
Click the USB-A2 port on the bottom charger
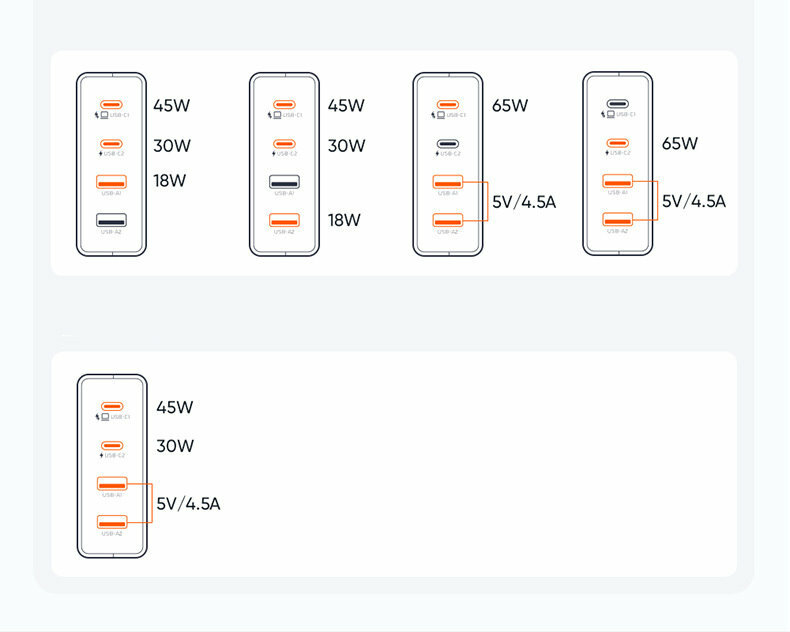[111, 522]
